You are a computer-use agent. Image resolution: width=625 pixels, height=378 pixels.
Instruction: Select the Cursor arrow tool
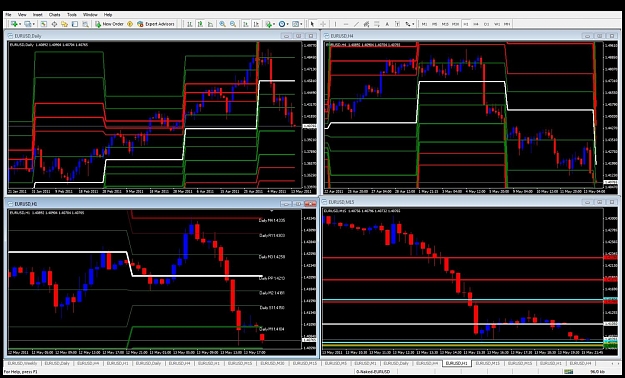click(312, 24)
